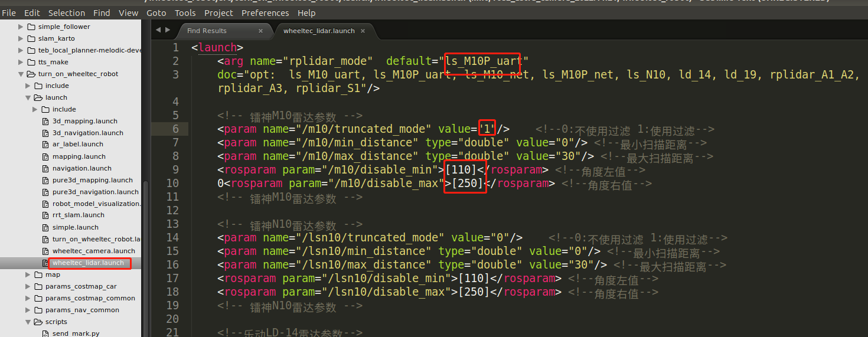The image size is (868, 337).
Task: Open navigation.launch file
Action: coord(82,168)
